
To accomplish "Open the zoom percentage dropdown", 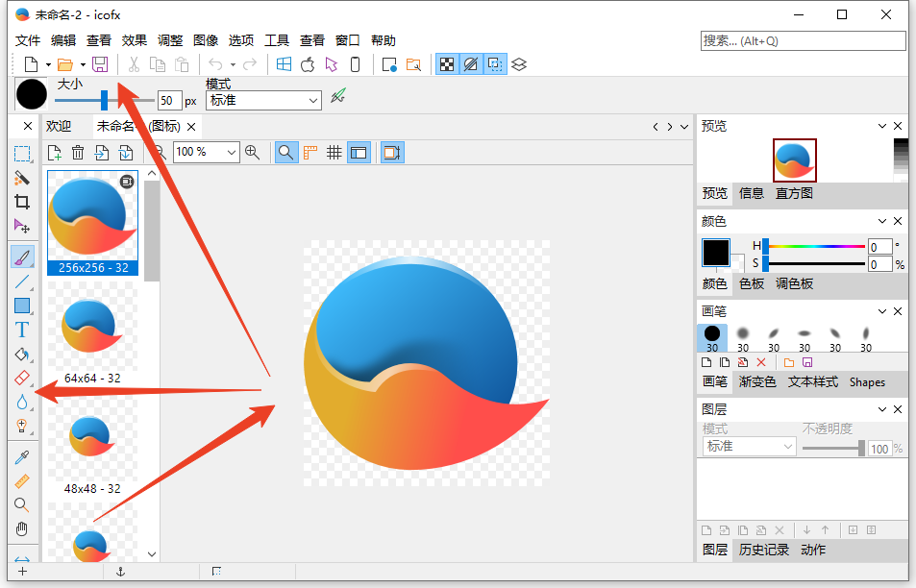I will coord(232,152).
